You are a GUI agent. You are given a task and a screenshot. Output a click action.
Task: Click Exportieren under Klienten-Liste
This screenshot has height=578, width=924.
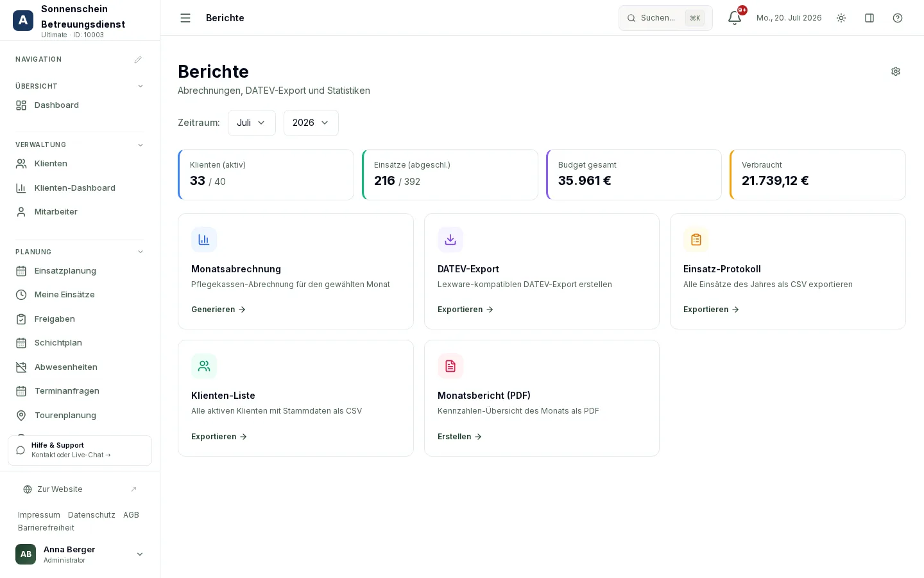click(219, 437)
